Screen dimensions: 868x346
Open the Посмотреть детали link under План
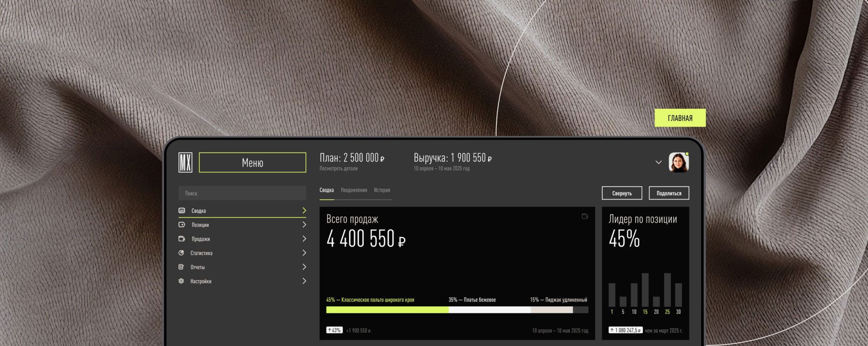point(338,168)
